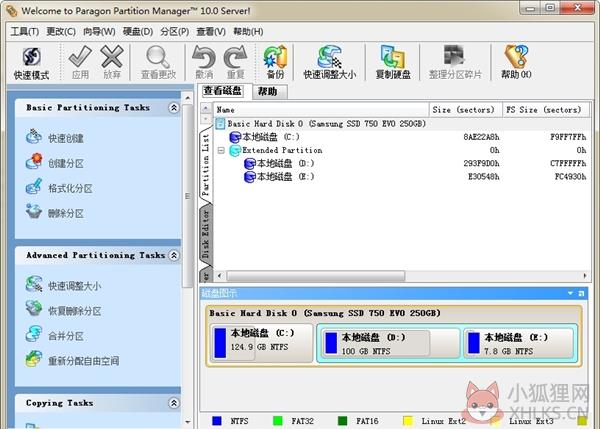The height and width of the screenshot is (429, 600).
Task: Select 创建分区 create partition task
Action: tap(55, 163)
